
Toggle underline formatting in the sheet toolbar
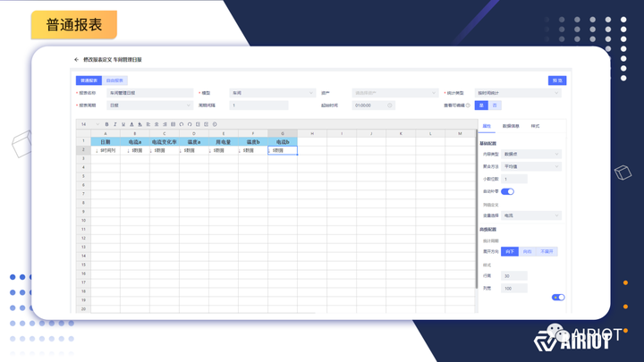click(x=123, y=124)
